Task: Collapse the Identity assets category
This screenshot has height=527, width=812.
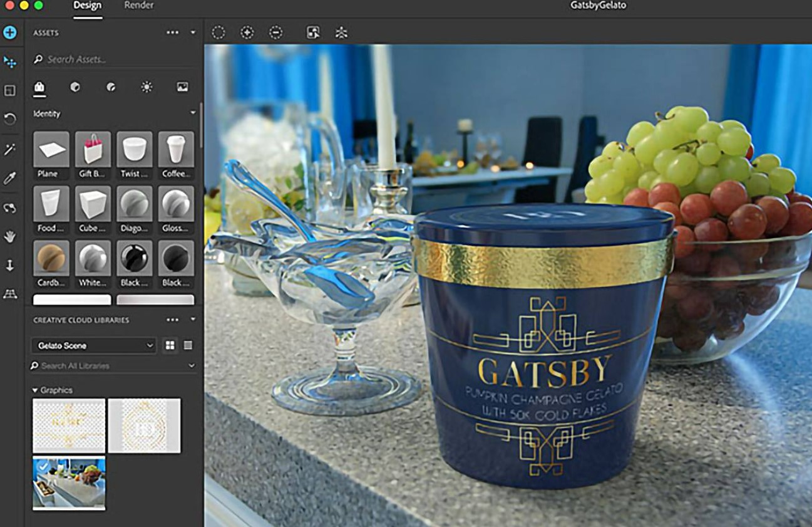Action: (x=193, y=113)
